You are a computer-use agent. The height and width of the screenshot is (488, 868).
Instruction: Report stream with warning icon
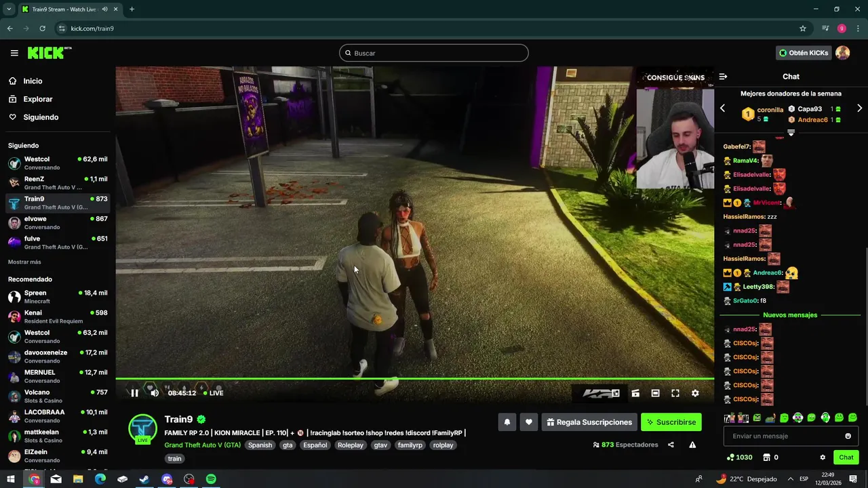click(692, 445)
